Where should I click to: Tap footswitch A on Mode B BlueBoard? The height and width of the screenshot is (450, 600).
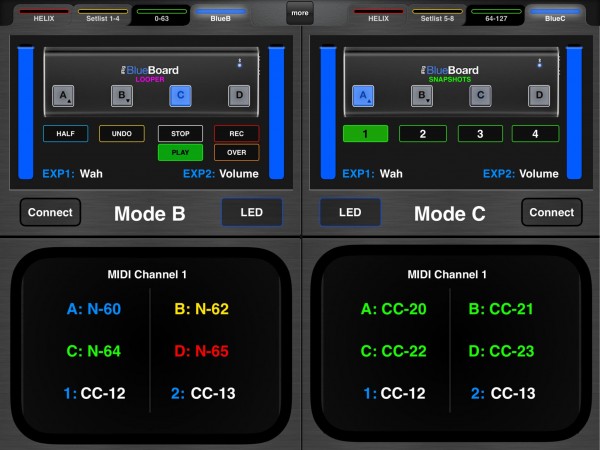point(63,96)
